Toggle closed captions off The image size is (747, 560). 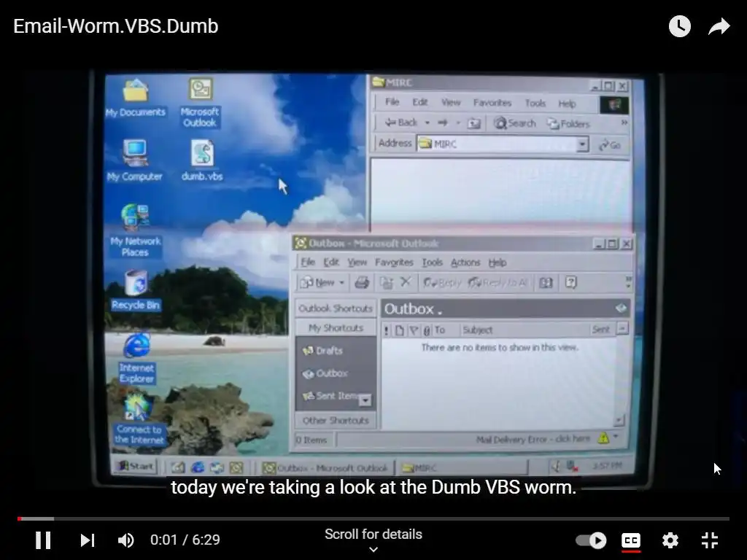[x=631, y=540]
